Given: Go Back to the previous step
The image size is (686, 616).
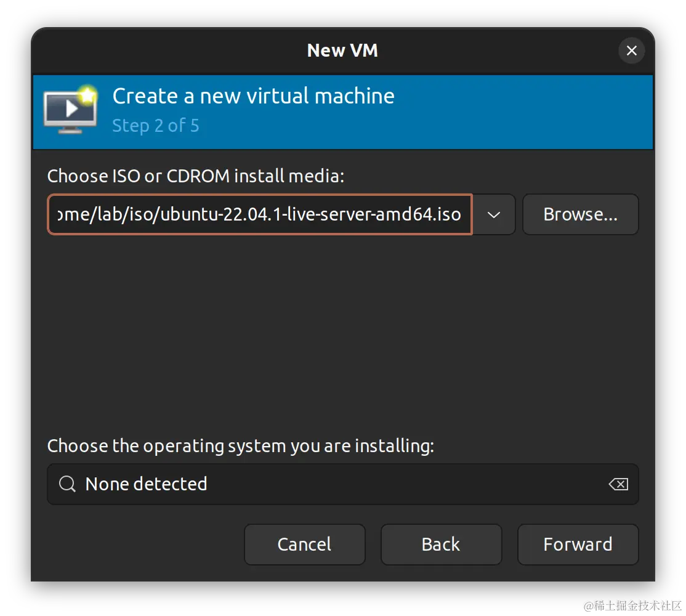Looking at the screenshot, I should pos(441,545).
